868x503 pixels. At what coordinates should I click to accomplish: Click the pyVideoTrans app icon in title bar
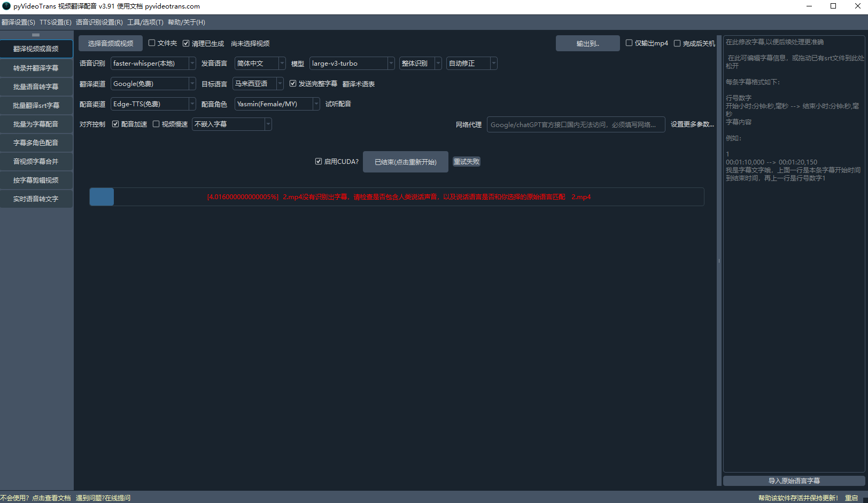click(6, 6)
